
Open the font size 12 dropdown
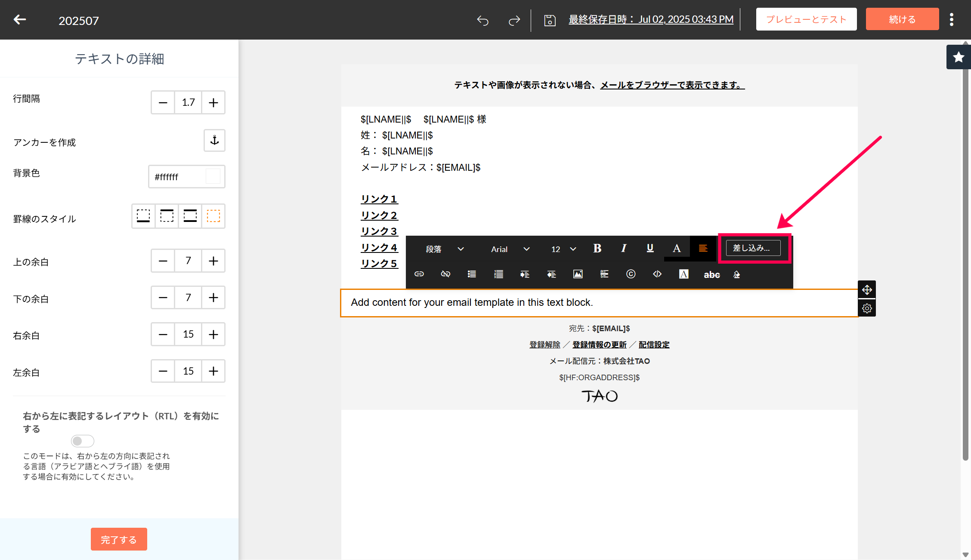563,249
